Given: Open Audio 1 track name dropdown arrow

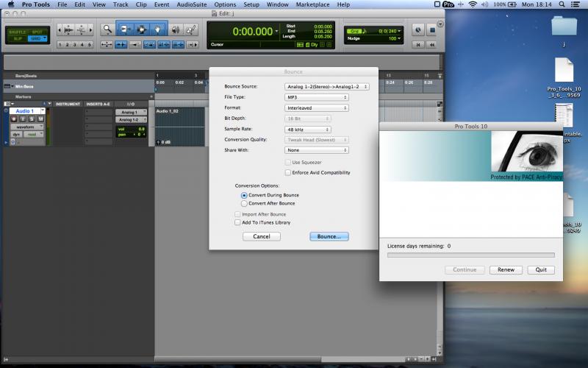Looking at the screenshot, I should pos(43,111).
